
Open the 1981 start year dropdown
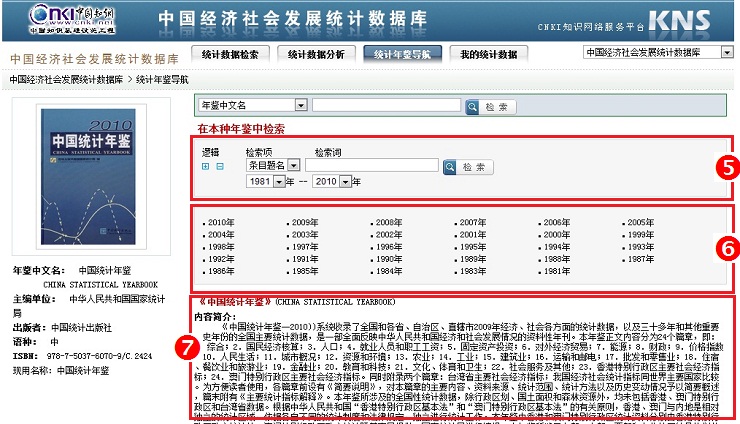coord(278,182)
